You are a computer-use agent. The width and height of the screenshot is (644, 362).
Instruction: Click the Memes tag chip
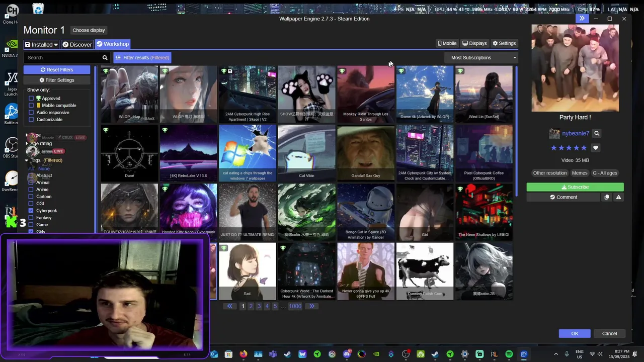tap(580, 173)
